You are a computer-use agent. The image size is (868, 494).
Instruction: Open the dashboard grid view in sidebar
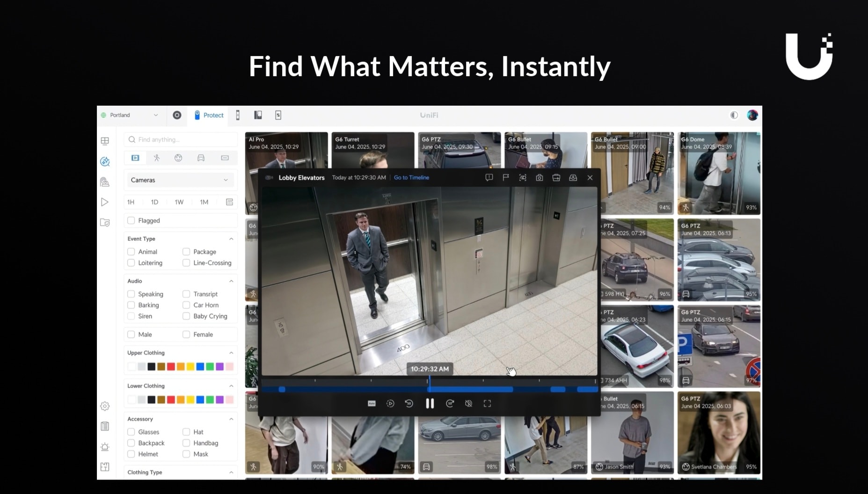(105, 141)
